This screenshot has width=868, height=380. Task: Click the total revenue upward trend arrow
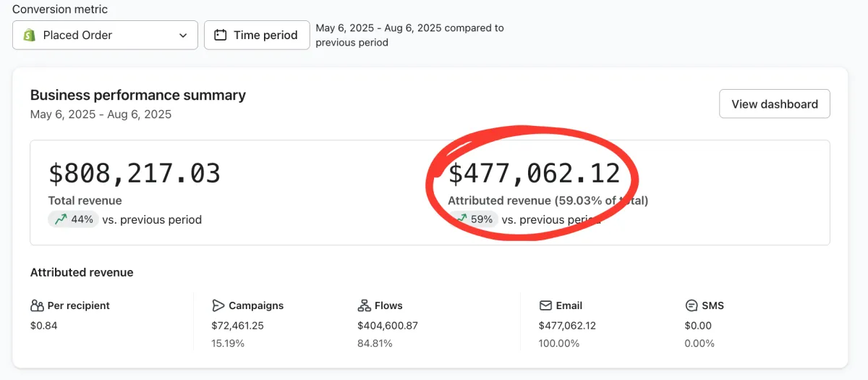[x=61, y=219]
